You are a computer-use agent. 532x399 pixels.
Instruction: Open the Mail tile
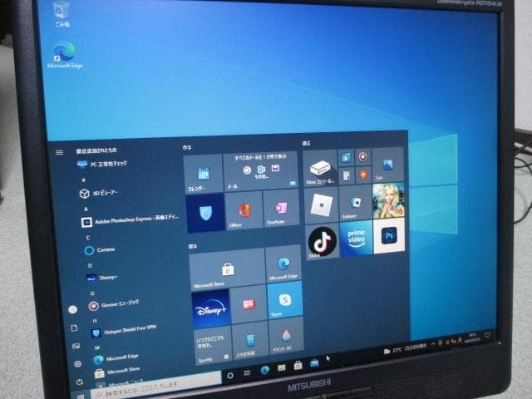pos(260,171)
